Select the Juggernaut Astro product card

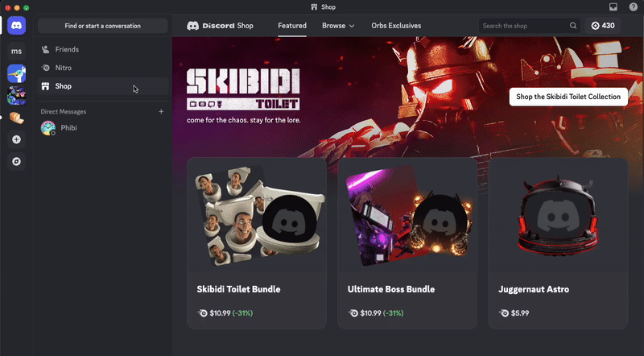(x=558, y=243)
